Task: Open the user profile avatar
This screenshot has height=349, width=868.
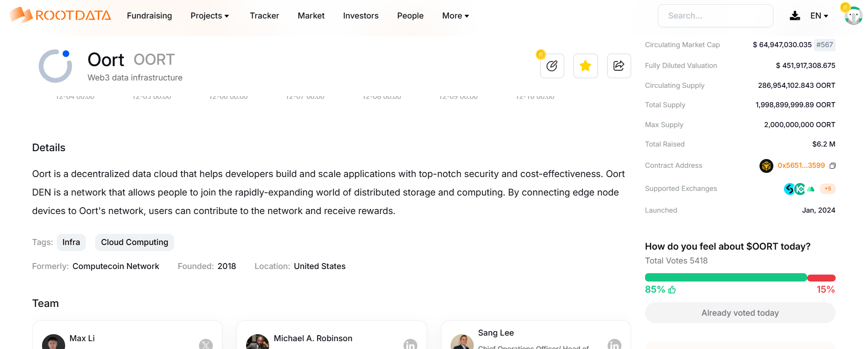Action: point(853,15)
